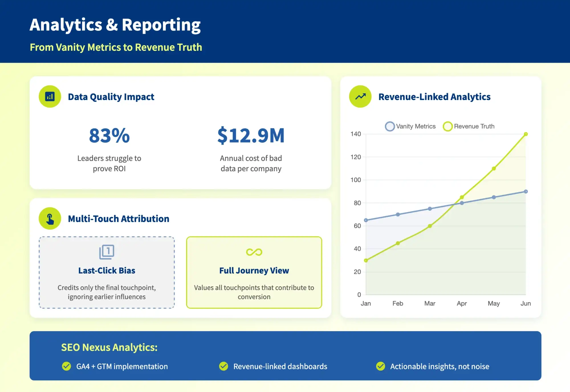
Task: Open the SEO Nexus Analytics section
Action: pos(109,348)
